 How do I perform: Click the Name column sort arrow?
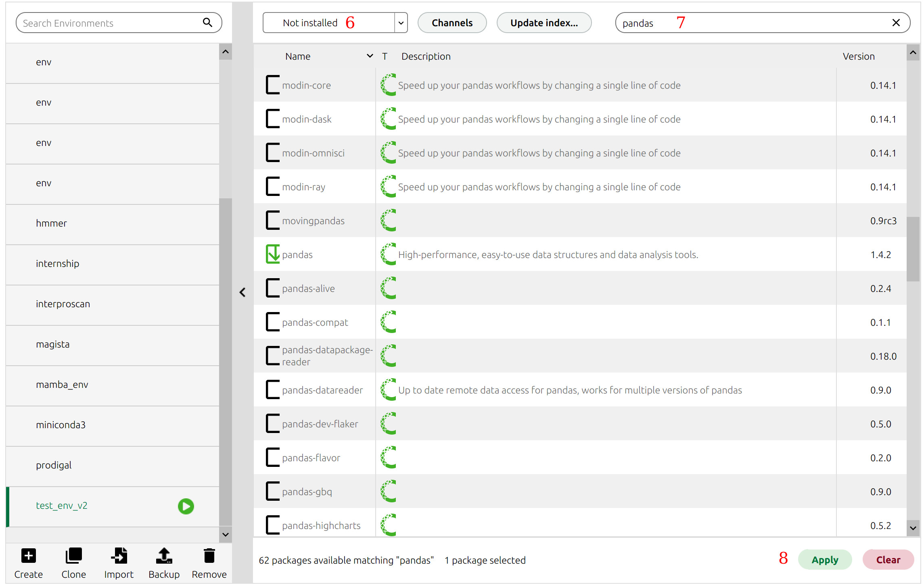370,56
